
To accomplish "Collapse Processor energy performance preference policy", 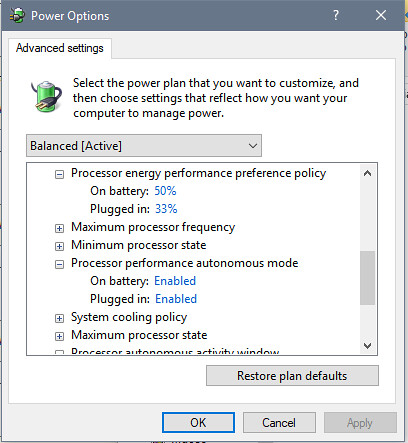I will tap(59, 174).
